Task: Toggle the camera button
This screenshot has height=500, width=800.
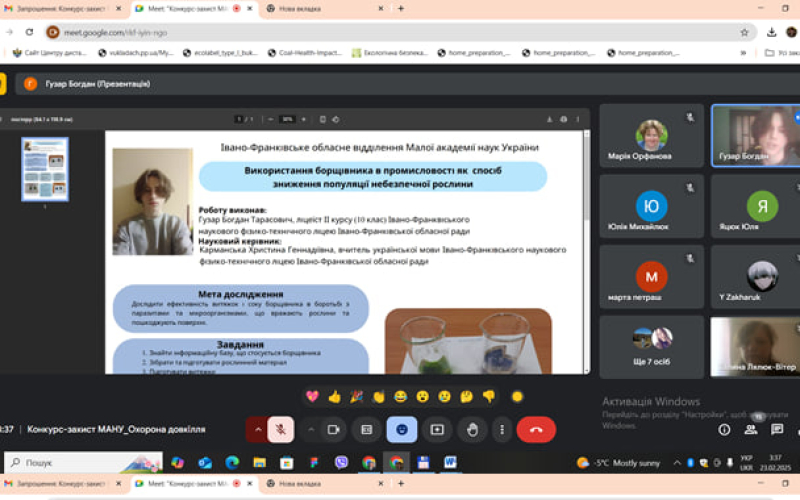Action: point(334,430)
